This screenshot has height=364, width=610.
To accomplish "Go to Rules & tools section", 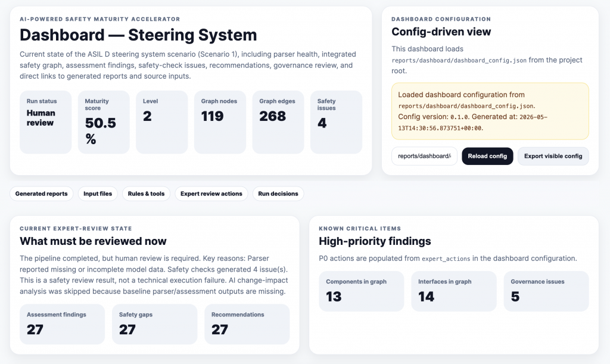I will (147, 194).
